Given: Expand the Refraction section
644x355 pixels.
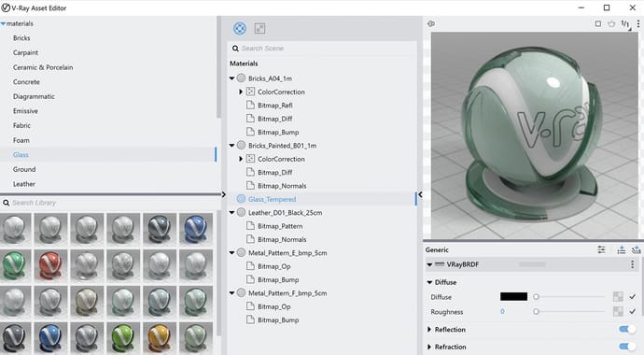Looking at the screenshot, I should (x=429, y=347).
